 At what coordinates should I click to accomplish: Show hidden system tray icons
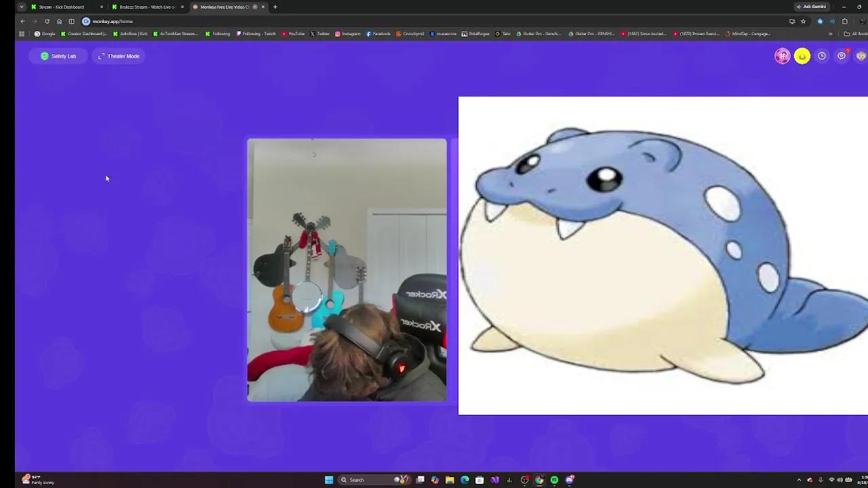(x=799, y=480)
